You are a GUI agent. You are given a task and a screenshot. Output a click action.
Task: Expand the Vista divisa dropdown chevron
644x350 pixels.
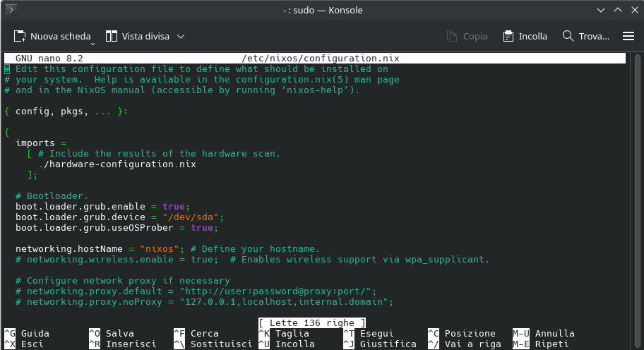point(181,36)
